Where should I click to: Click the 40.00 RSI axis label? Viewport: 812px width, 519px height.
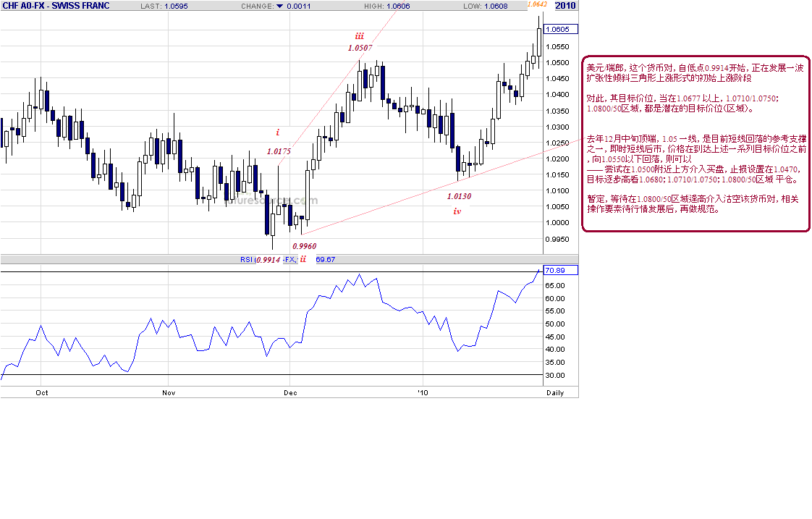(x=554, y=350)
